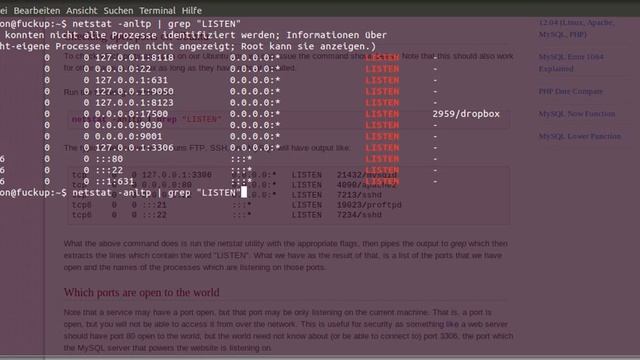
Task: Click 'Which ports are open to the world' heading
Action: (142, 292)
